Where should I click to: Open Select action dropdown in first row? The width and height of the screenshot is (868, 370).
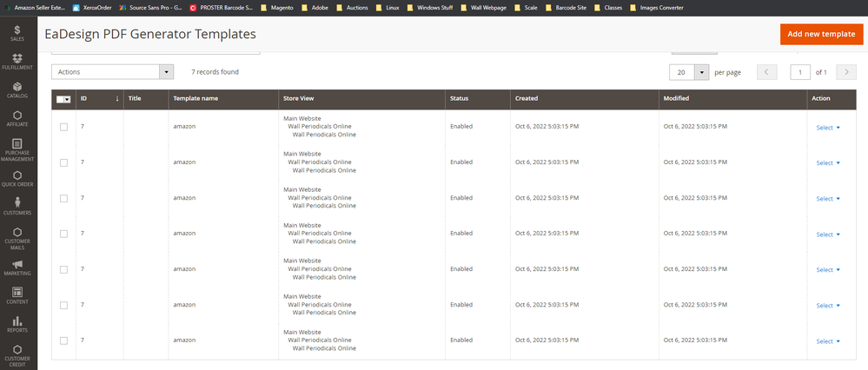click(828, 128)
